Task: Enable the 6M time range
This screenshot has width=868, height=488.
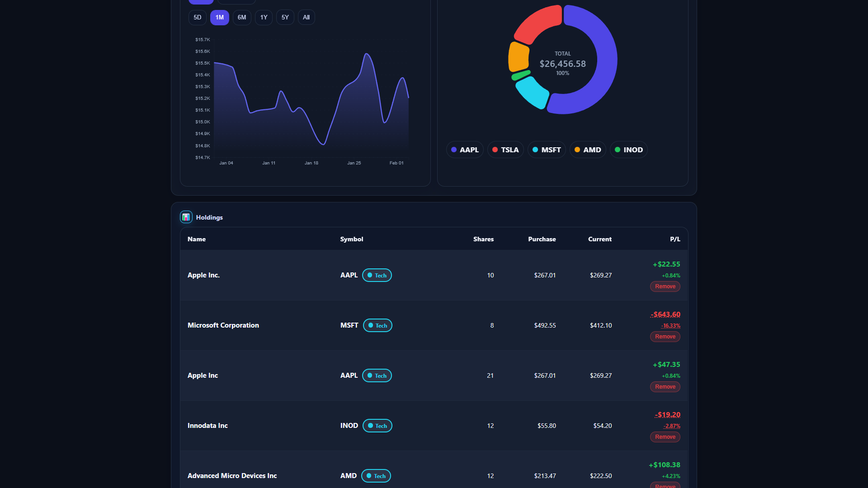Action: click(242, 17)
